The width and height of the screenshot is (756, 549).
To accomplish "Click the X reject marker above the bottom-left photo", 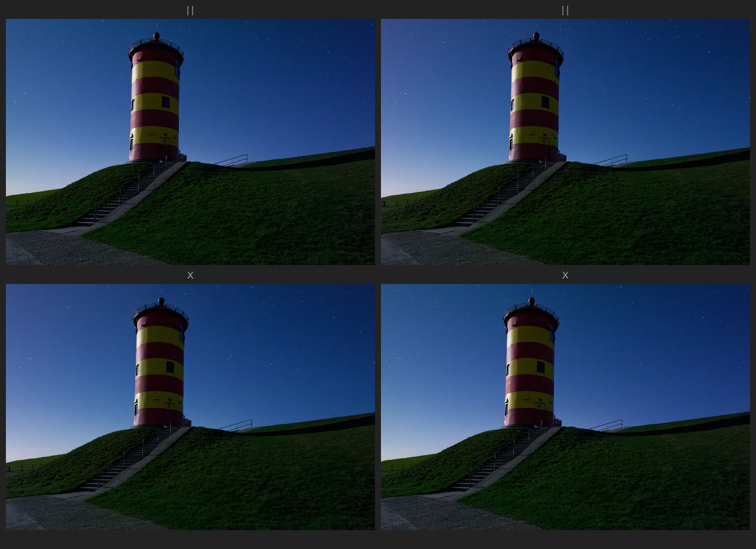I will (x=190, y=275).
